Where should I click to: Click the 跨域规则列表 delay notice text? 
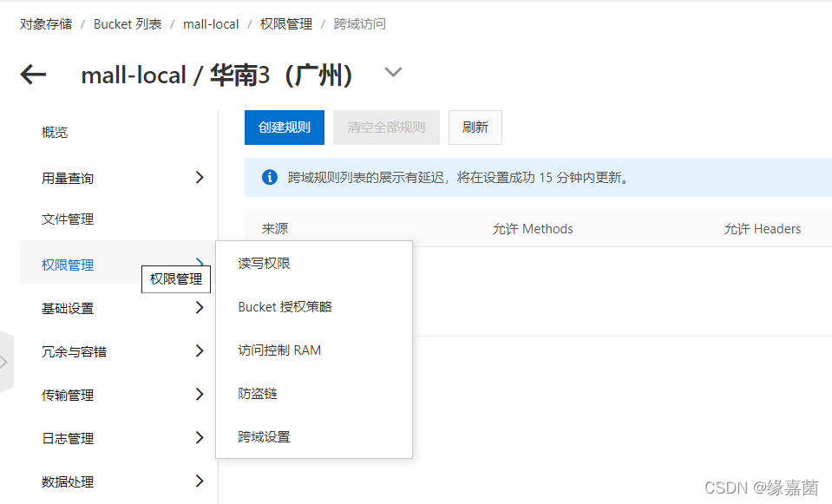coord(459,177)
